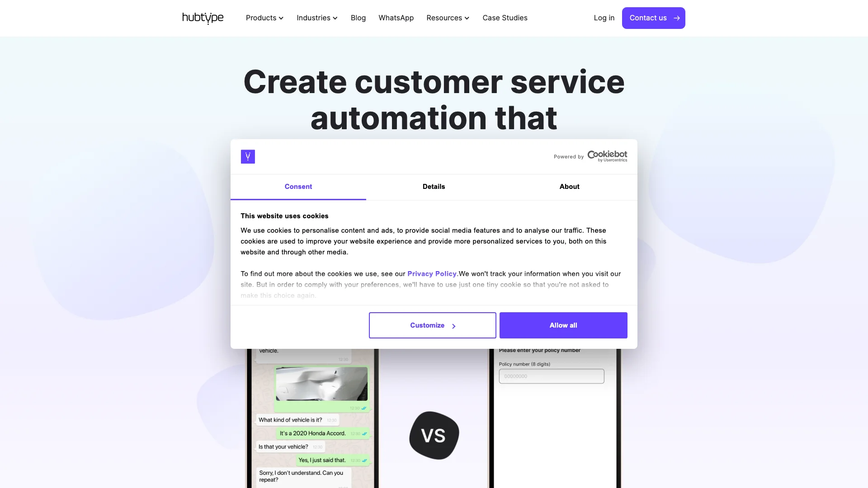The height and width of the screenshot is (488, 868).
Task: Click the Blog menu item in navigation
Action: [x=358, y=17]
